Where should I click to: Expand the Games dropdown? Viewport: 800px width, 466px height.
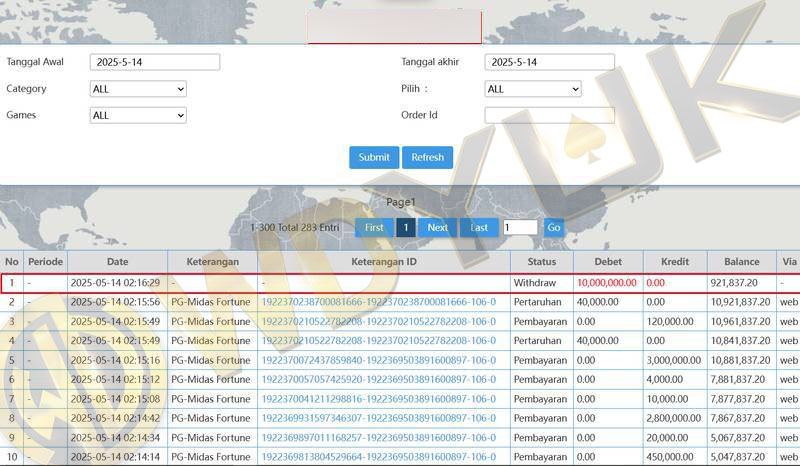(138, 115)
